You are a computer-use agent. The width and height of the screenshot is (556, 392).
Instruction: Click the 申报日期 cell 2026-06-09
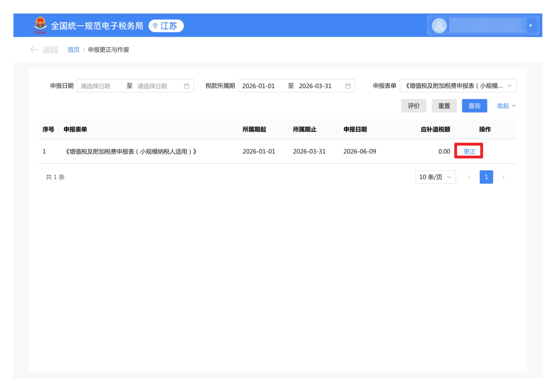point(359,151)
